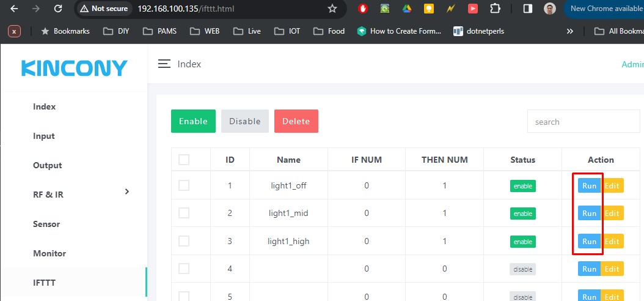
Task: Open the Chrome extensions puzzle icon
Action: [x=495, y=9]
